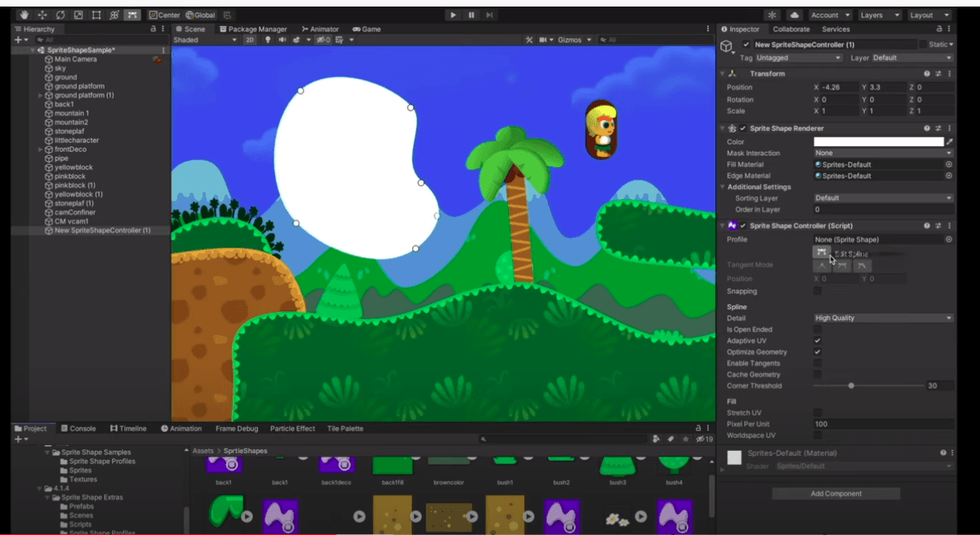The image size is (980, 535).
Task: Click the Add Component button
Action: click(x=835, y=493)
